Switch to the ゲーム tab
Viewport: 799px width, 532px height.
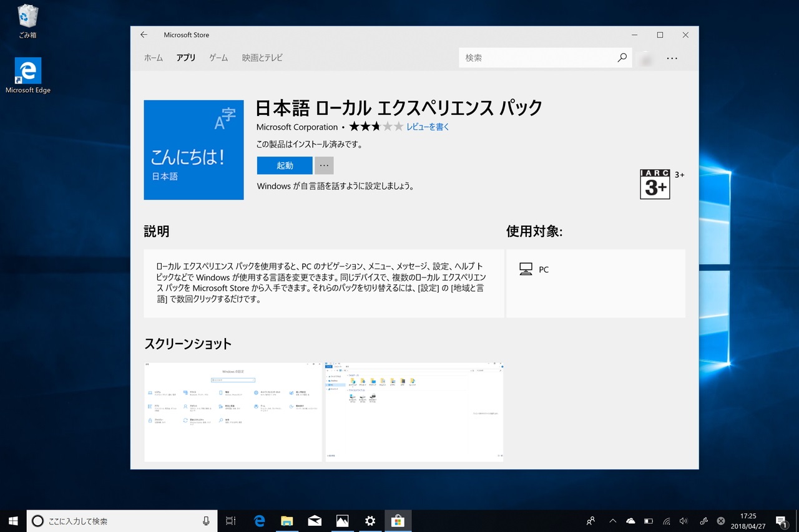pos(218,57)
